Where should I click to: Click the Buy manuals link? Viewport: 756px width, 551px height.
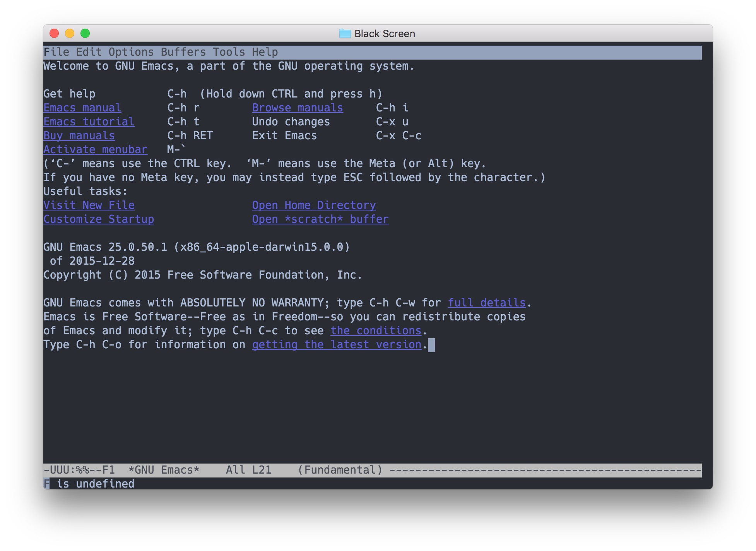click(79, 136)
